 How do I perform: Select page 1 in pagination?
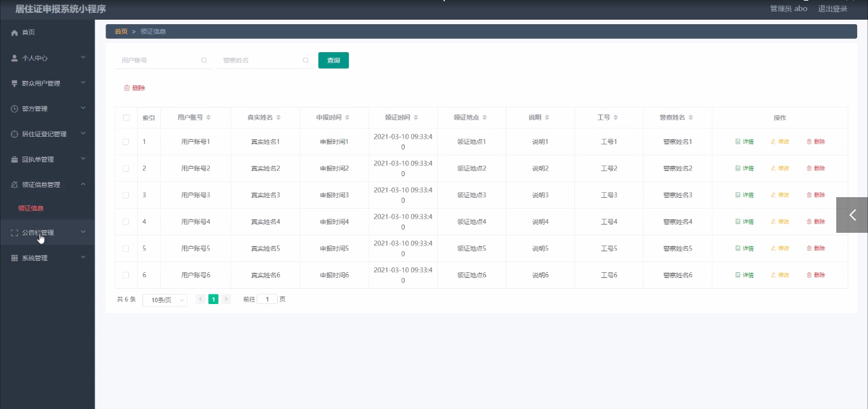(x=214, y=299)
